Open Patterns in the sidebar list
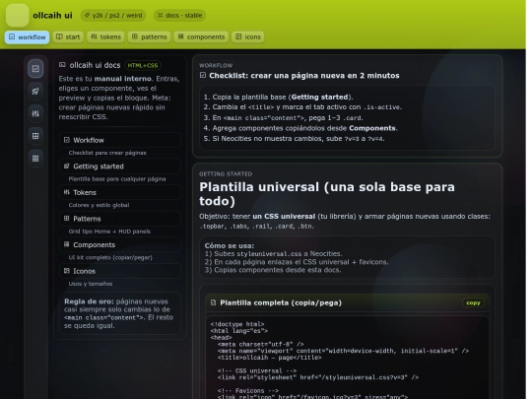Screen dimensions: 532x399 click(120, 219)
